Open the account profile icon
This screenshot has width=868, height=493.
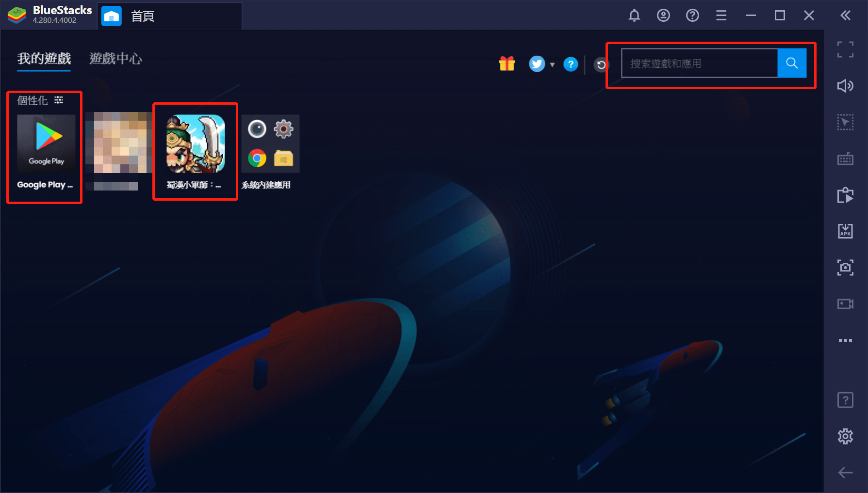(663, 16)
